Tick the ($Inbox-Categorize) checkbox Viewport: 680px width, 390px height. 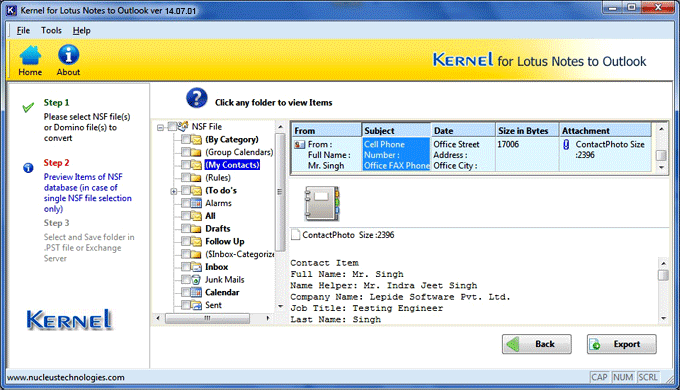point(186,254)
